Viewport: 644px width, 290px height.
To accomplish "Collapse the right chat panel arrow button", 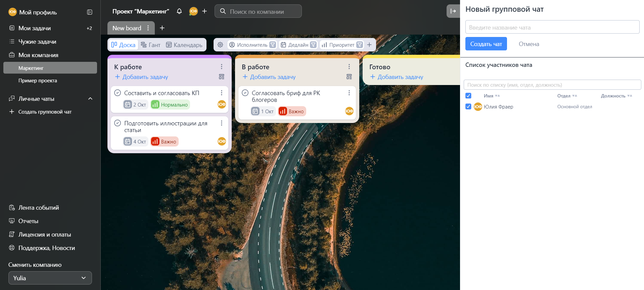I will coord(453,11).
